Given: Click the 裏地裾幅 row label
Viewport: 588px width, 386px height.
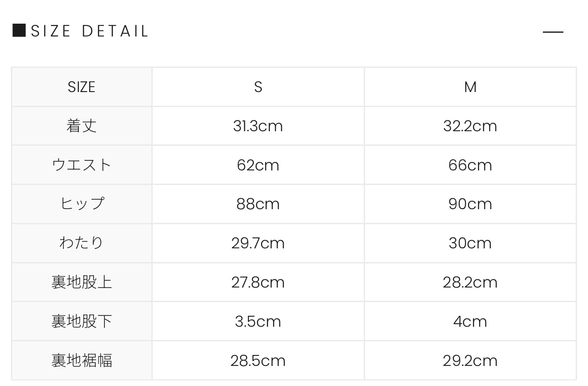Looking at the screenshot, I should [82, 360].
